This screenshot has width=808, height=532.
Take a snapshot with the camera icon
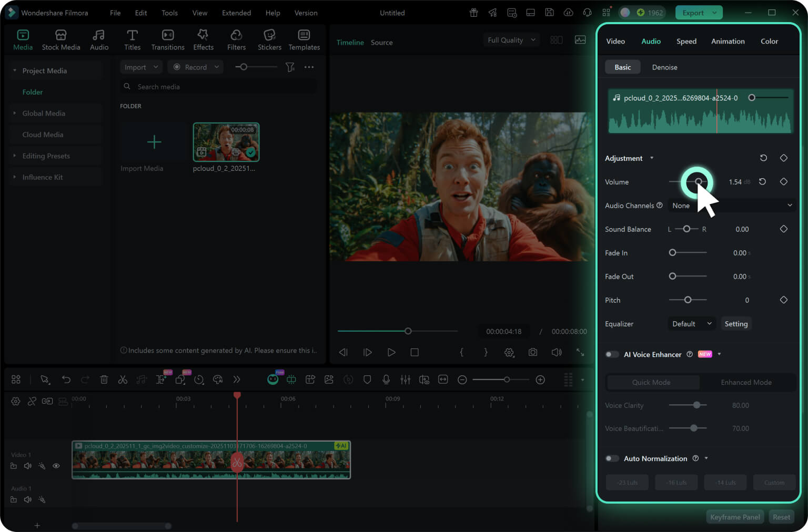pos(533,352)
